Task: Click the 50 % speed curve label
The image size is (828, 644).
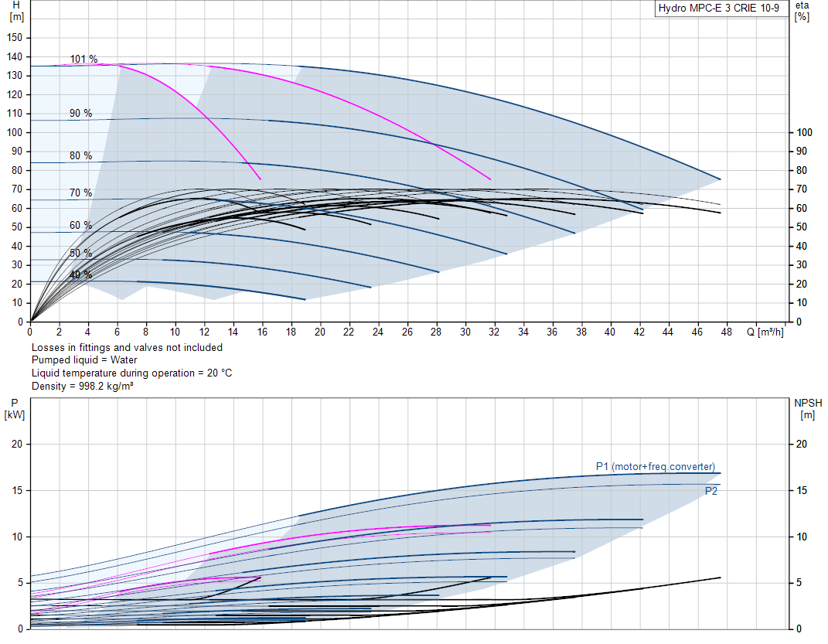Action: click(80, 254)
